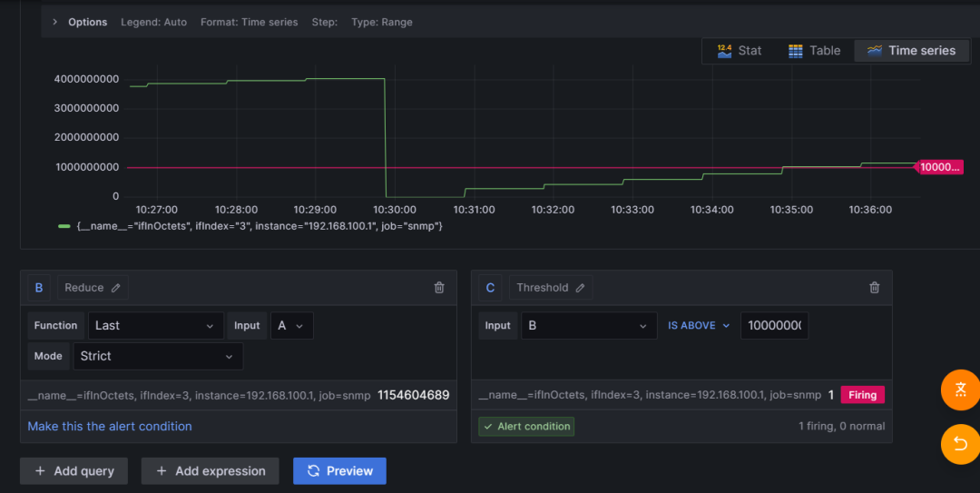Select the Time series visualization tab
Image resolution: width=980 pixels, height=493 pixels.
point(911,51)
